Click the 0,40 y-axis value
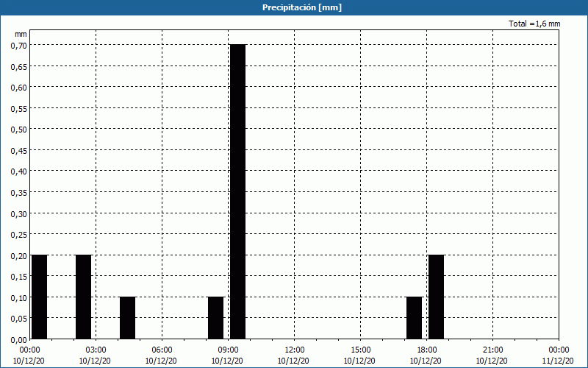This screenshot has height=368, width=588. [x=19, y=171]
